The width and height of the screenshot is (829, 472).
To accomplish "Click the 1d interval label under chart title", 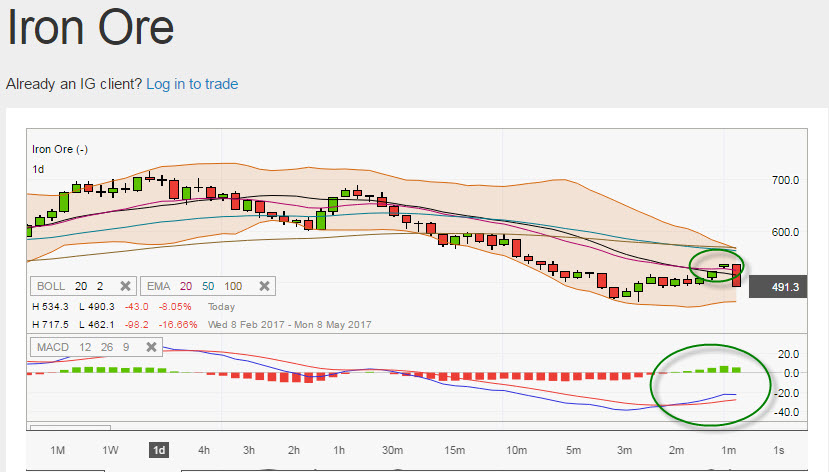I will pos(38,169).
